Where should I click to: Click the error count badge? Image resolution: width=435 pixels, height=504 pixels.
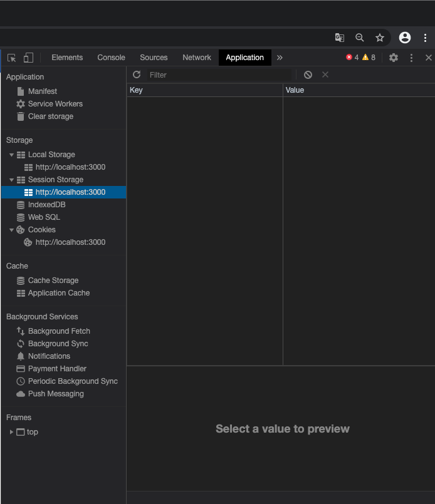(x=352, y=58)
